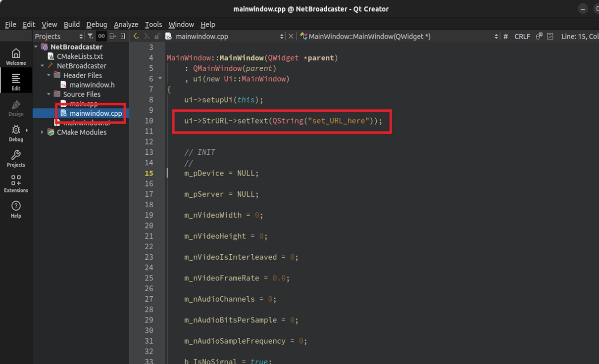Select the CMake Modules item
599x364 pixels.
click(x=81, y=132)
